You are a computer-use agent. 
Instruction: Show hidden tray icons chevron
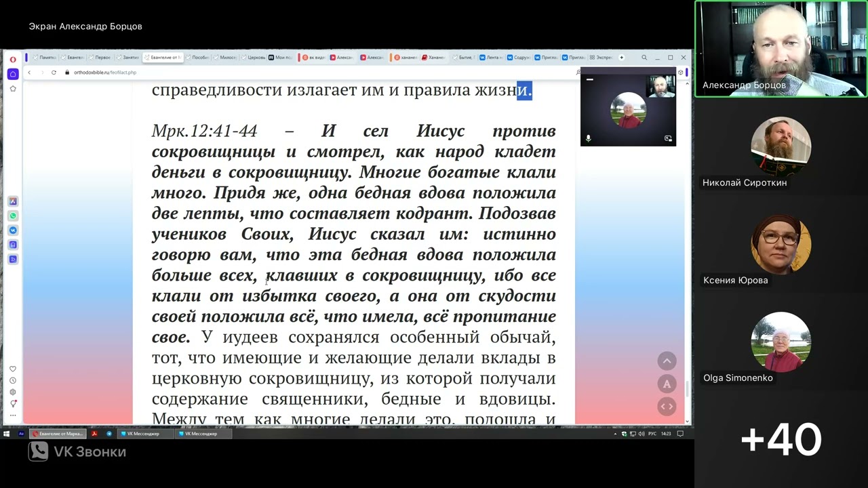pyautogui.click(x=616, y=434)
